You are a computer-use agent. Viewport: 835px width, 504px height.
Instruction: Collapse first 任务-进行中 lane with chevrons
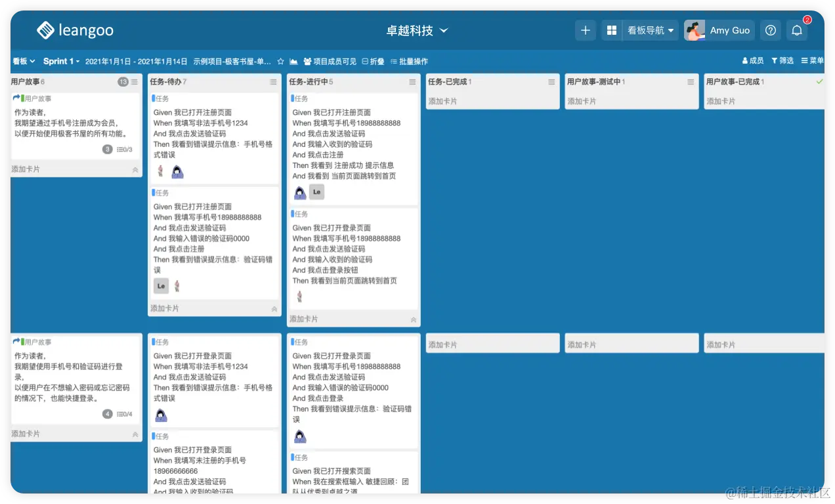(x=414, y=320)
